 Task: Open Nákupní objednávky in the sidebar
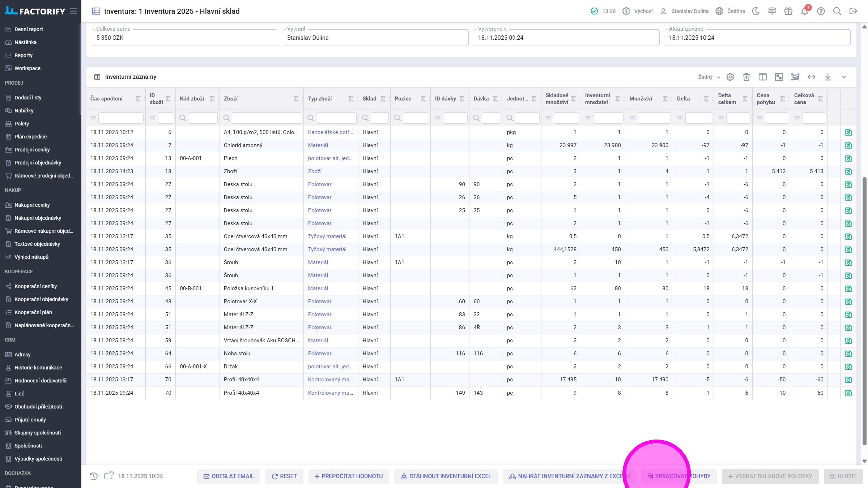coord(38,218)
